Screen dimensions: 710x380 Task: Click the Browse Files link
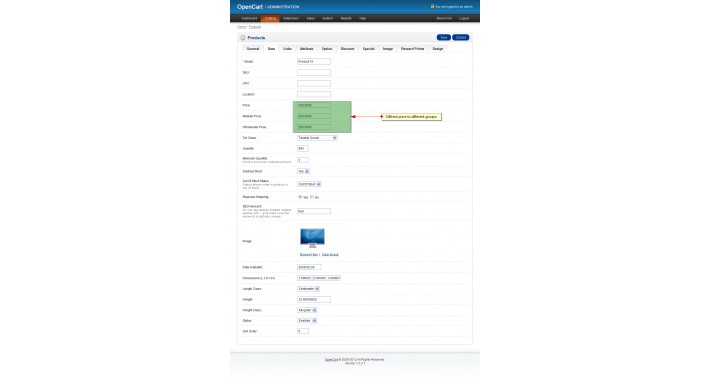tap(309, 255)
